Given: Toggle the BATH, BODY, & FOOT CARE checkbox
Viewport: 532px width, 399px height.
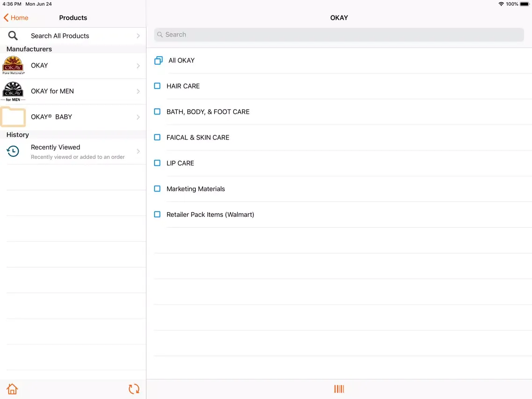Looking at the screenshot, I should coord(157,111).
